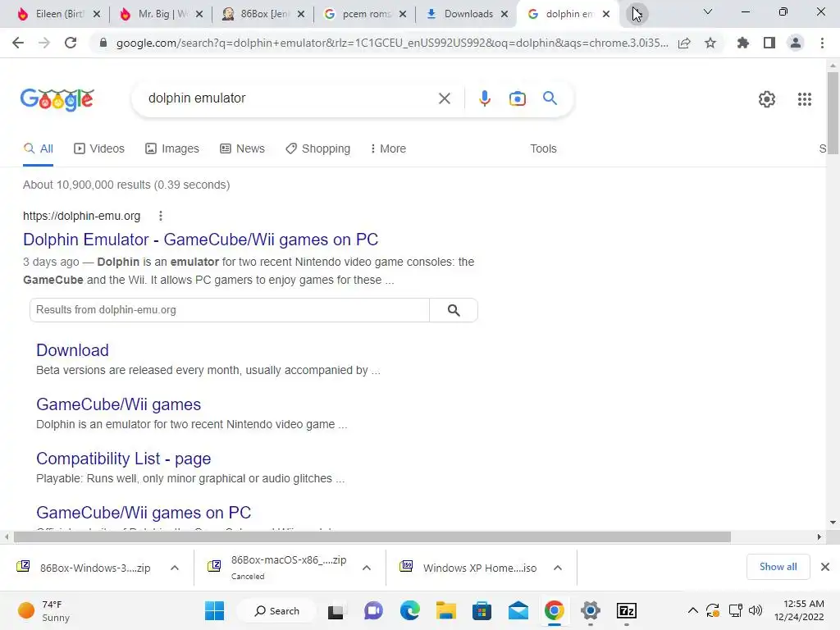Open File Explorer from the taskbar
Screen dimensions: 840x630
click(445, 610)
